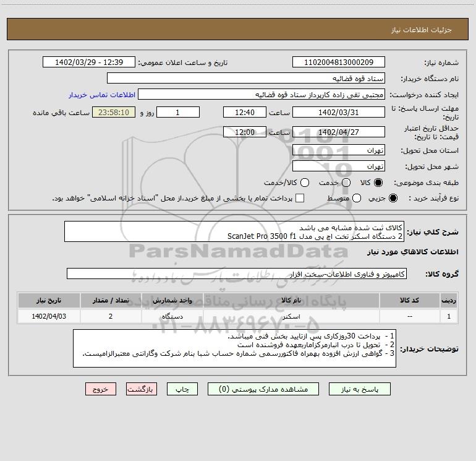Select the کالا radio button
Screen dimensions: 476x461
coord(378,183)
